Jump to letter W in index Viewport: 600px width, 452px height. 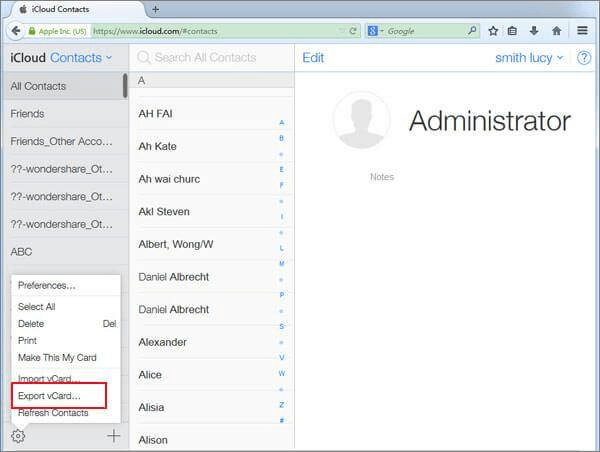click(282, 373)
